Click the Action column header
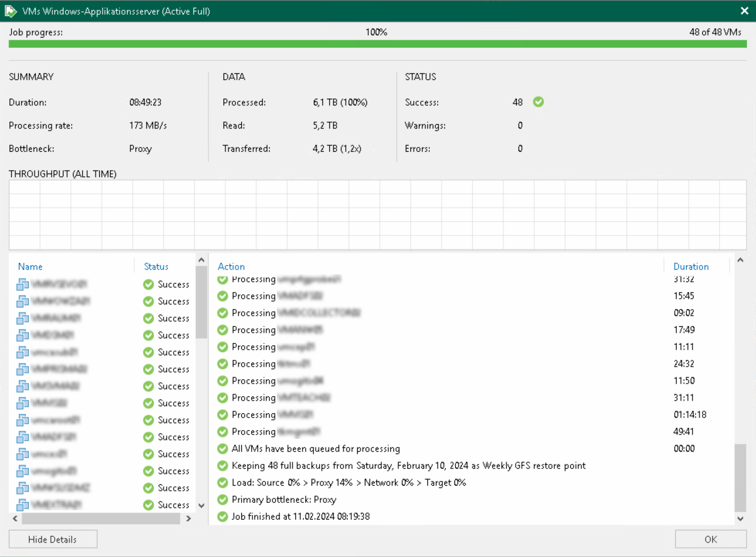 (x=231, y=266)
